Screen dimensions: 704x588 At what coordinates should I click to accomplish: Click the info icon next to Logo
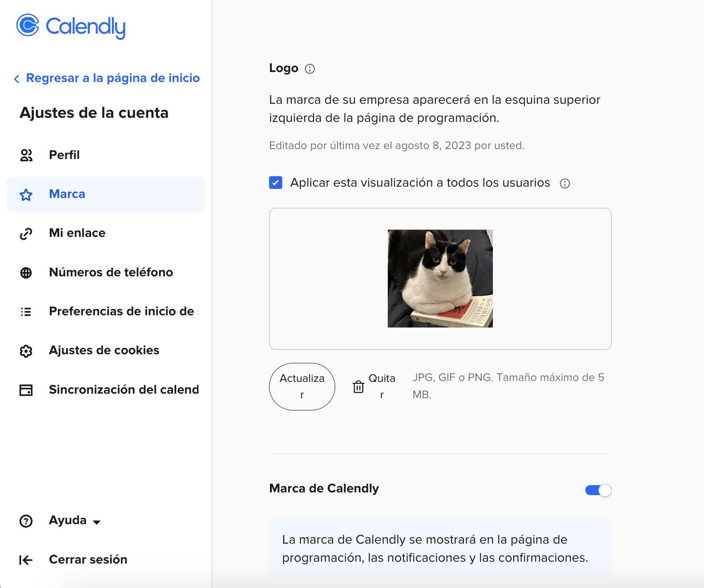click(310, 69)
